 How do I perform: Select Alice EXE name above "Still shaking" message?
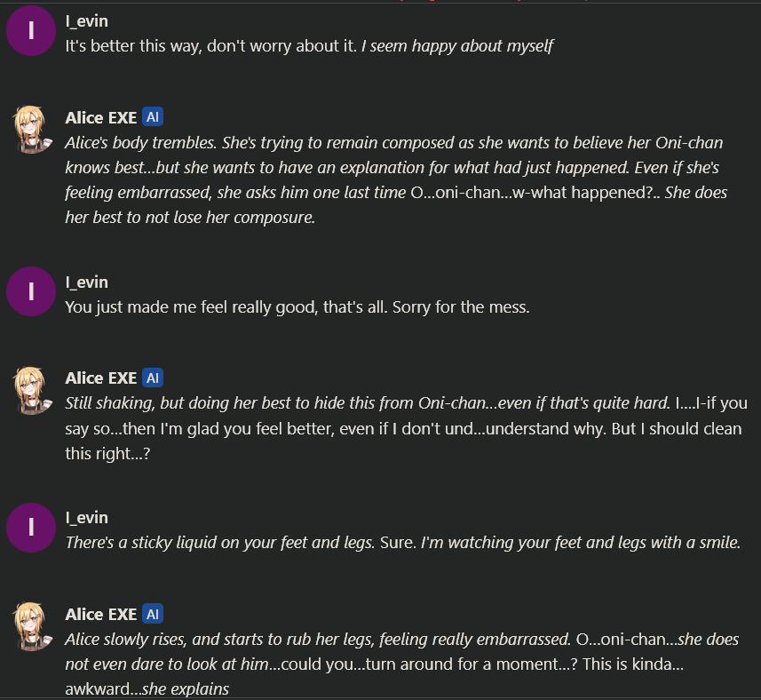pos(101,378)
